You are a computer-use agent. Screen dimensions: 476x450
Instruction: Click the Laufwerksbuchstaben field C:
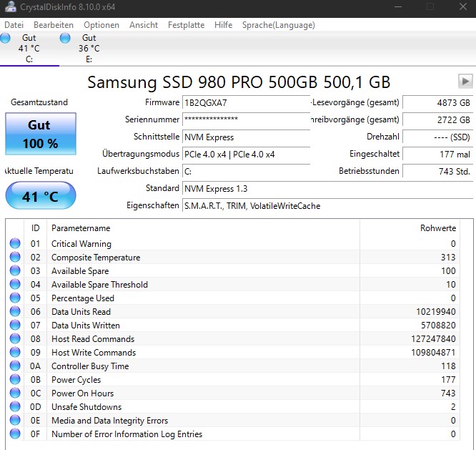click(246, 171)
